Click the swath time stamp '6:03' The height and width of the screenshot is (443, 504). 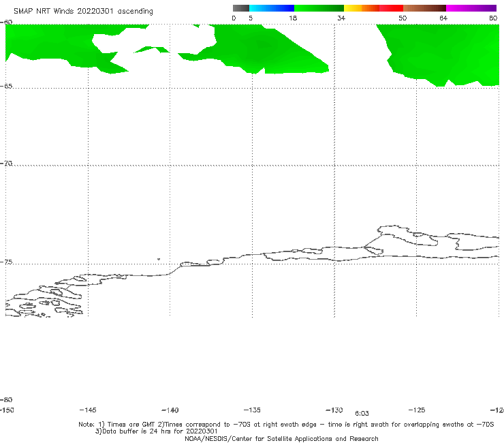click(362, 414)
